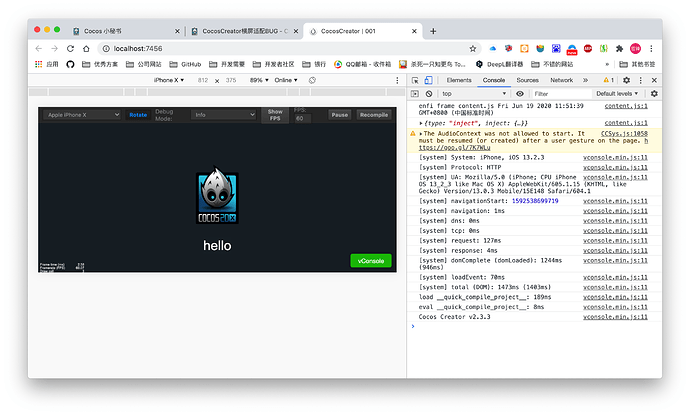Open the DeepL翻译器 bookmark
Viewport: 690px width, 415px height.
click(x=499, y=64)
